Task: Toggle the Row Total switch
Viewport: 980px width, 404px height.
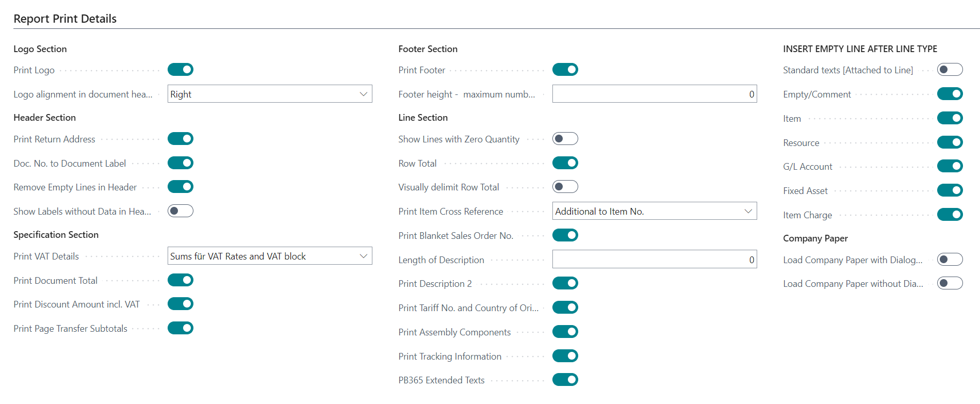Action: pos(565,163)
